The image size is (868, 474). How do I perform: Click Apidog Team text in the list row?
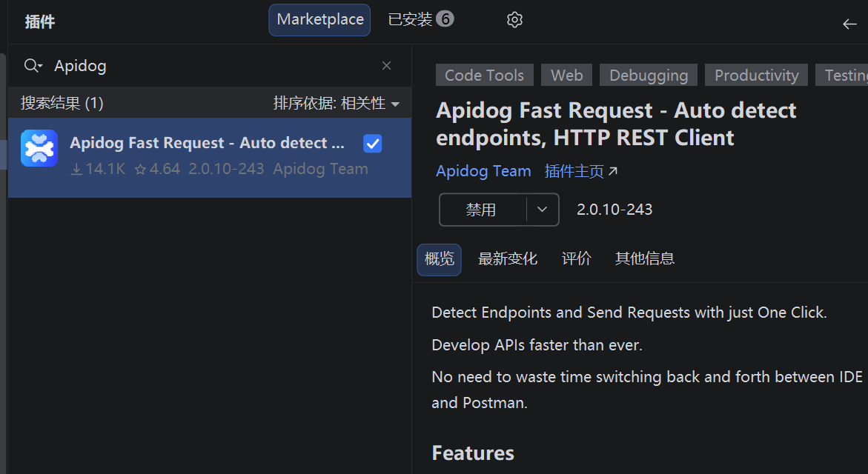320,170
